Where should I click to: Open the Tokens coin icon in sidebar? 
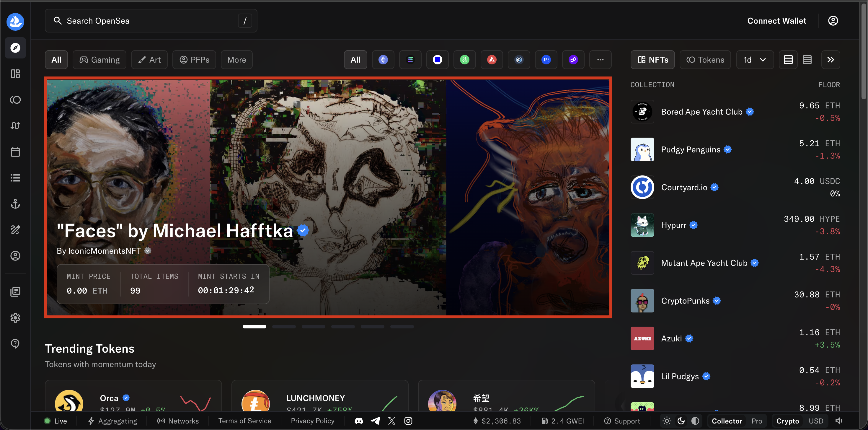(x=15, y=100)
